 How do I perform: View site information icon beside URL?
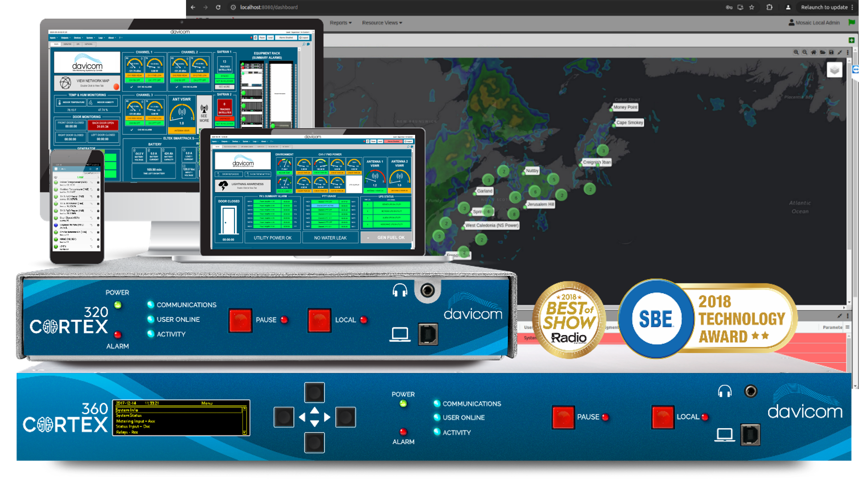[233, 7]
